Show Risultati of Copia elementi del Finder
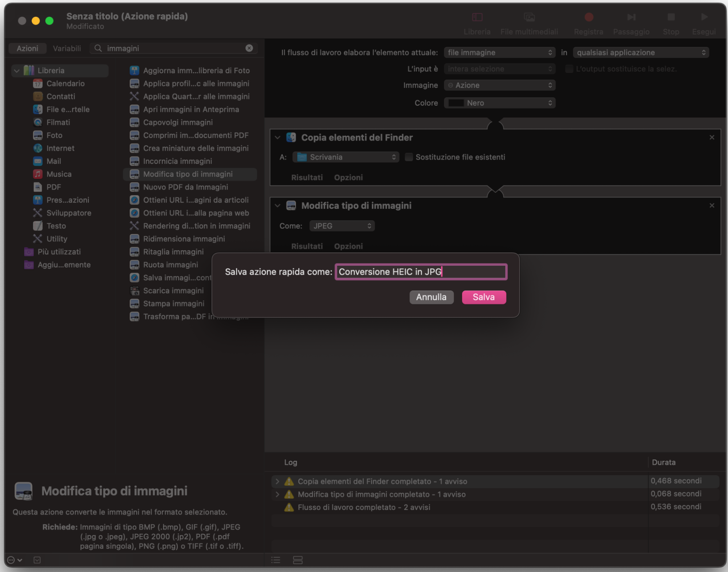This screenshot has height=572, width=728. 307,177
